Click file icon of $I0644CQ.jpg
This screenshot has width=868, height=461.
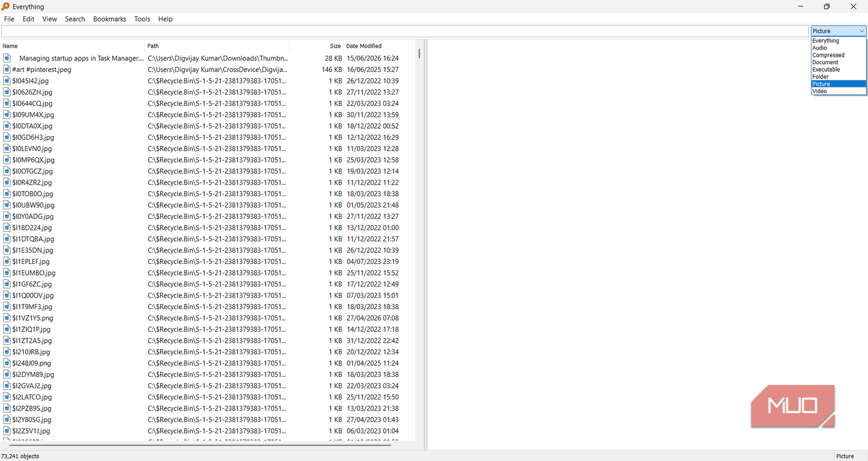(7, 104)
